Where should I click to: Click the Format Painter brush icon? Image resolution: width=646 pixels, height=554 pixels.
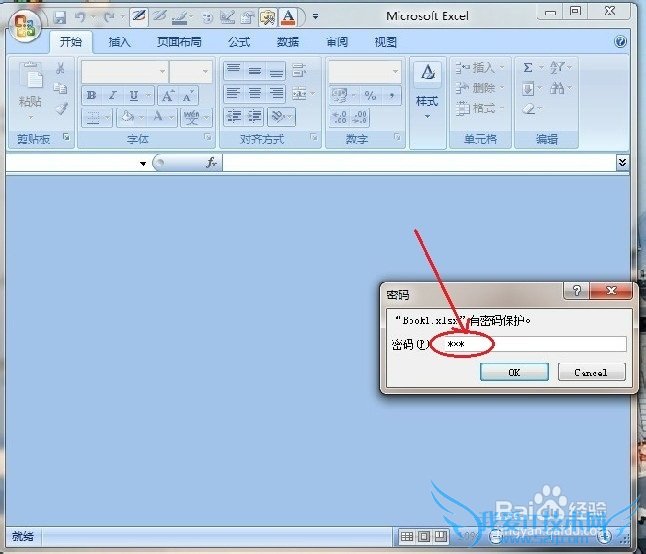click(61, 109)
